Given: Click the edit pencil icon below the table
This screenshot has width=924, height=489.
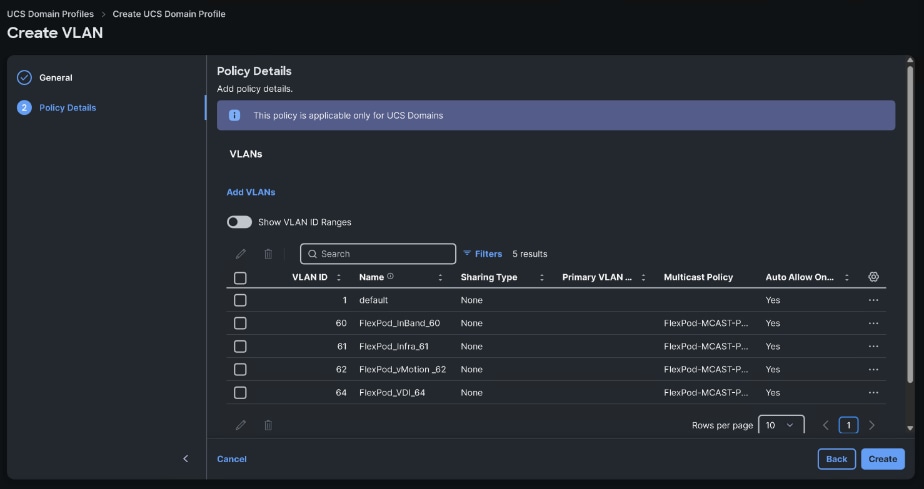Looking at the screenshot, I should coord(240,425).
